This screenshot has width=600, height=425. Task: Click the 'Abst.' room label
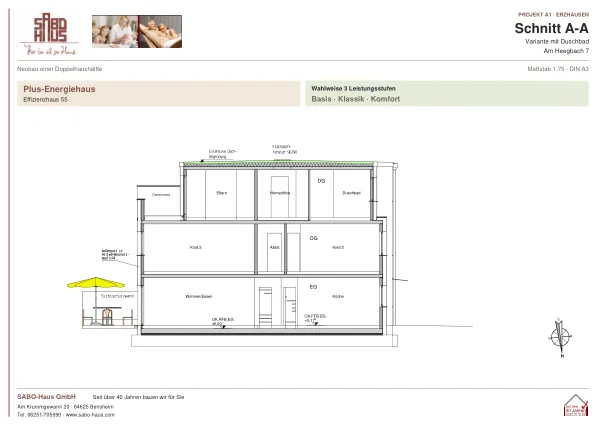click(275, 248)
